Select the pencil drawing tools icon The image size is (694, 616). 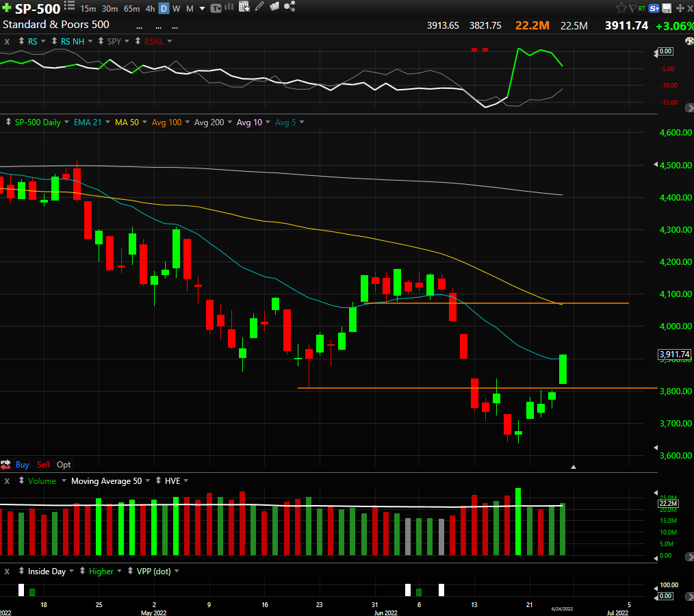coord(260,6)
